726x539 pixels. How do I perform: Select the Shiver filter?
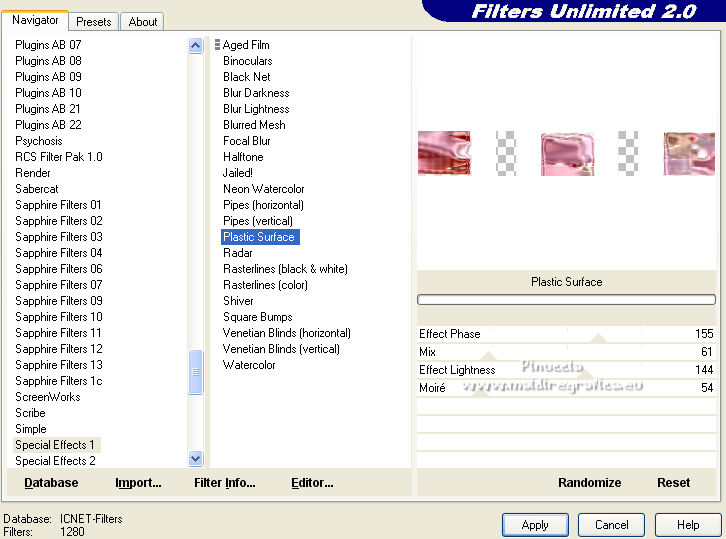[238, 301]
